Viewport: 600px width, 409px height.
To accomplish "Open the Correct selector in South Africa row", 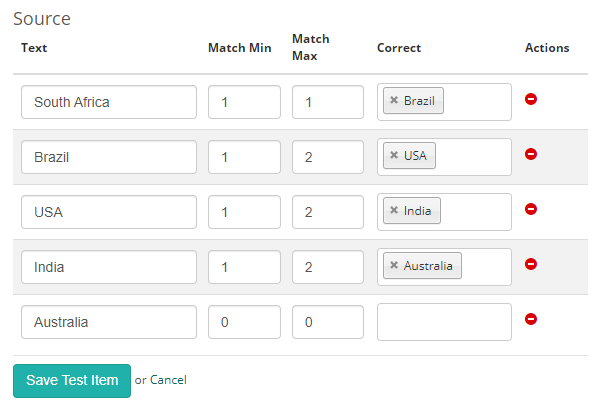I will pos(477,102).
